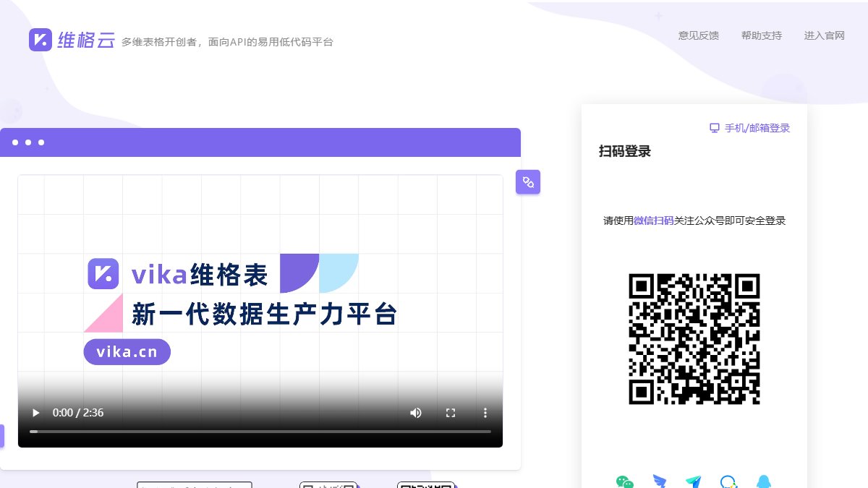Enter fullscreen video mode
868x488 pixels.
point(451,413)
